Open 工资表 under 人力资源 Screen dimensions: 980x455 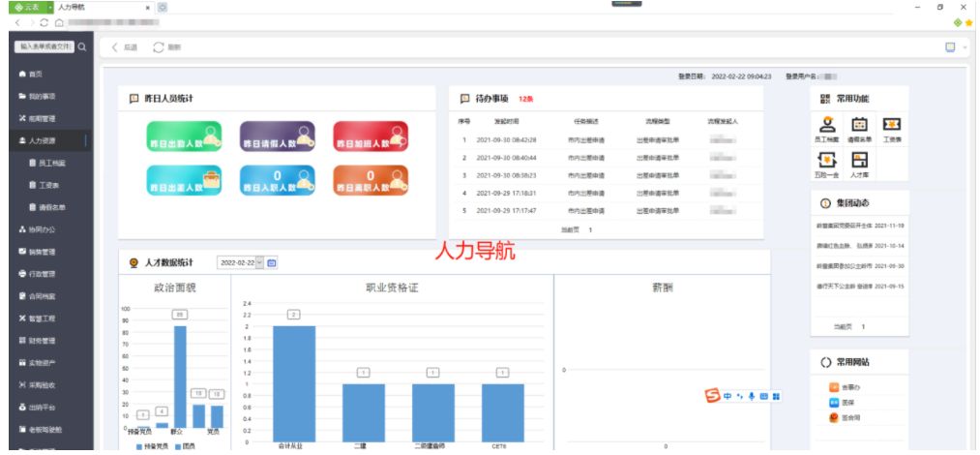coord(45,185)
